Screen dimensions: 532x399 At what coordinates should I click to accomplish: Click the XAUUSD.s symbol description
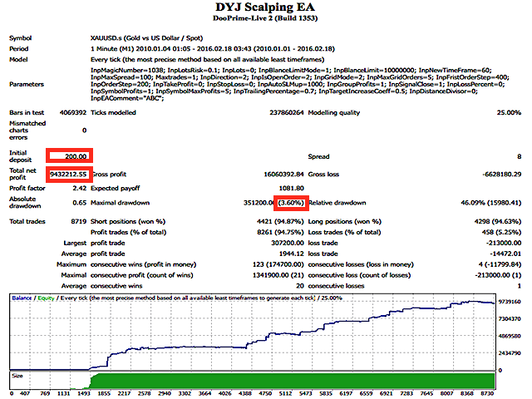pyautogui.click(x=146, y=38)
